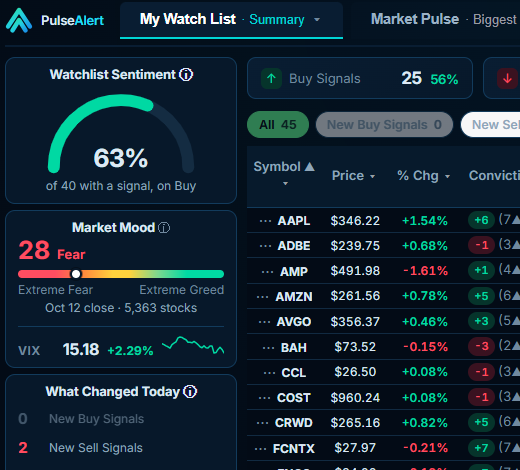Viewport: 520px width, 470px height.
Task: Click the PulseAlert logo icon
Action: pyautogui.click(x=19, y=20)
